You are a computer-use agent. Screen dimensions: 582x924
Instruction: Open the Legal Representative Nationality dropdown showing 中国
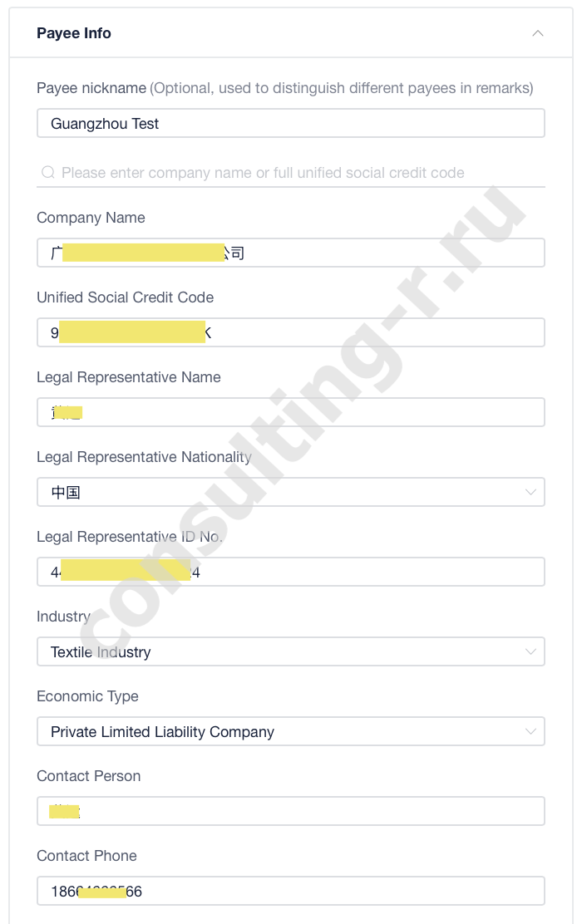point(291,492)
